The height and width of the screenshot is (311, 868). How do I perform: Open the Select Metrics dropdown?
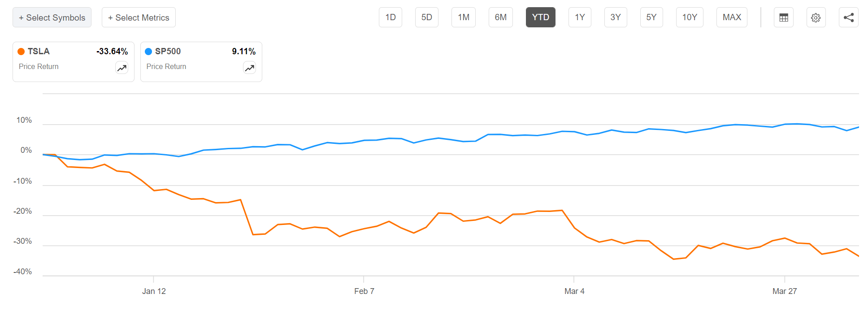click(x=139, y=17)
